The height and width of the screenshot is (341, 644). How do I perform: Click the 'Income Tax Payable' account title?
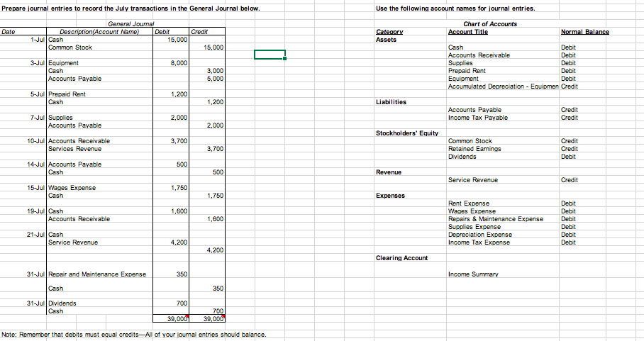[477, 118]
